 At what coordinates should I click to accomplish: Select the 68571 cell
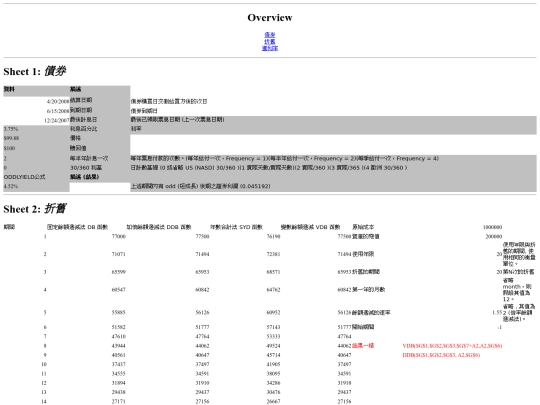tap(273, 272)
